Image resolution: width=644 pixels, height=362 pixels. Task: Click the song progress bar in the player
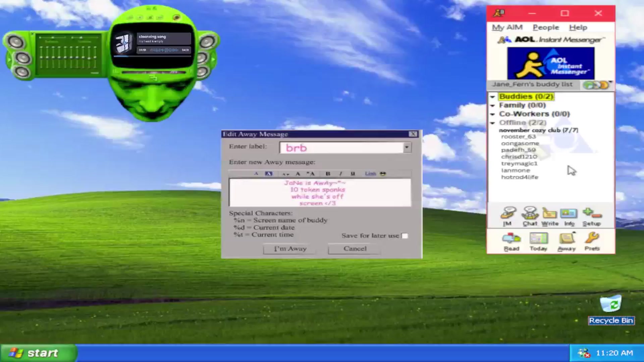coord(152,56)
